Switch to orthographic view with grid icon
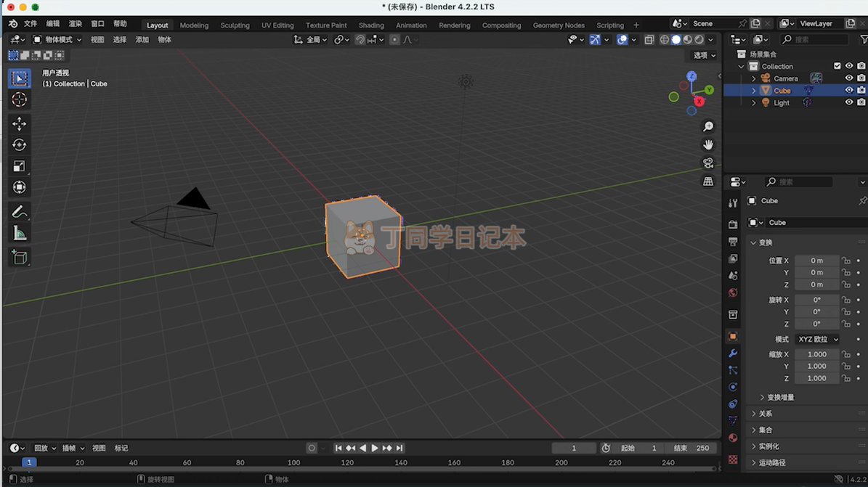The width and height of the screenshot is (868, 487). tap(708, 181)
